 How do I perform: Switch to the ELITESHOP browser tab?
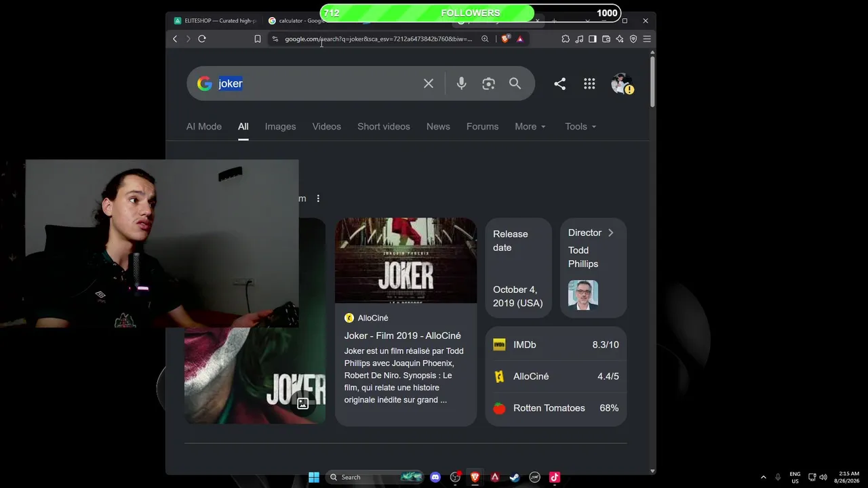pyautogui.click(x=216, y=20)
